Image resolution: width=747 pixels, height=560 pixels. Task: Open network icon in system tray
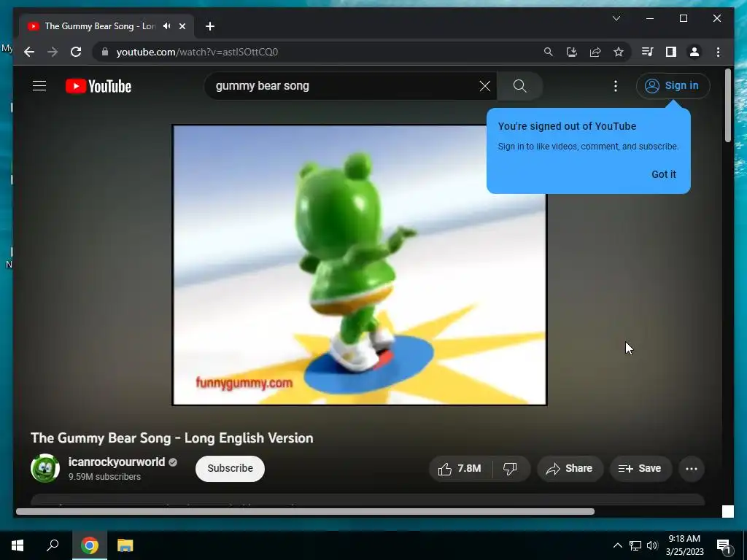(635, 545)
